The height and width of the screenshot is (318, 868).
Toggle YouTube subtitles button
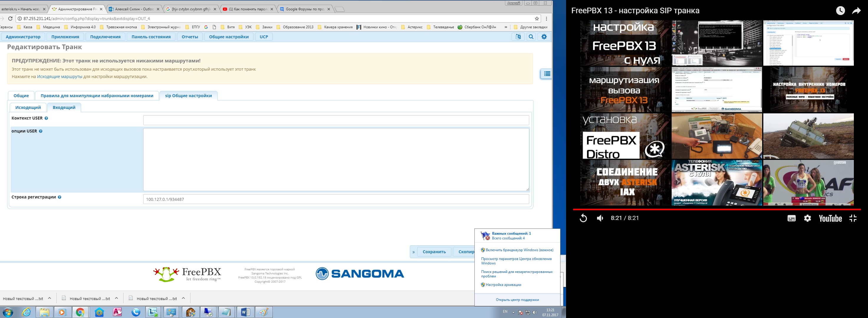tap(791, 218)
